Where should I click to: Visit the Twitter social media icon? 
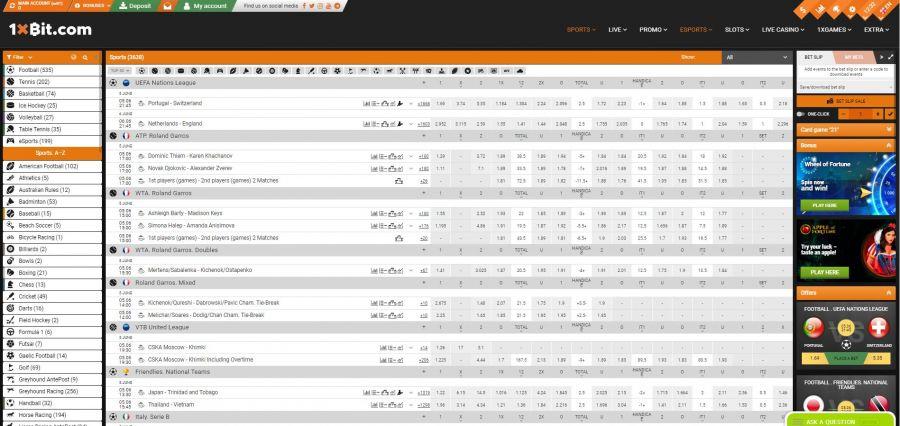pos(312,6)
